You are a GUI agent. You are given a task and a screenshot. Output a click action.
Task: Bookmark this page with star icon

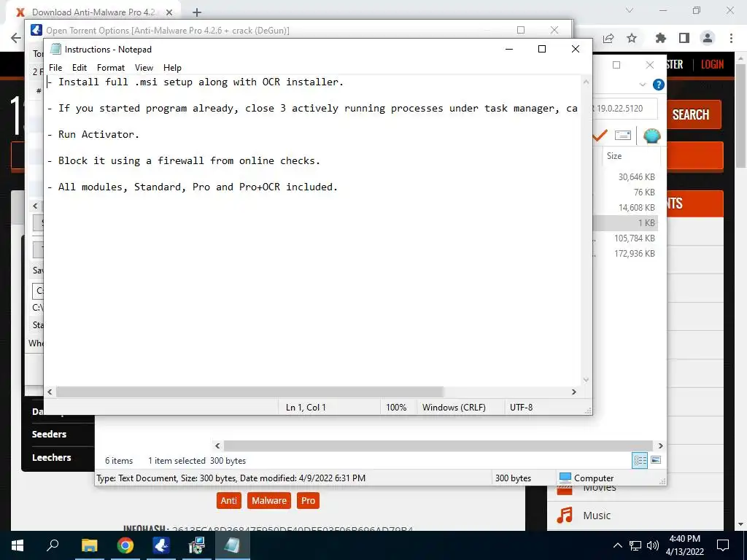point(632,38)
